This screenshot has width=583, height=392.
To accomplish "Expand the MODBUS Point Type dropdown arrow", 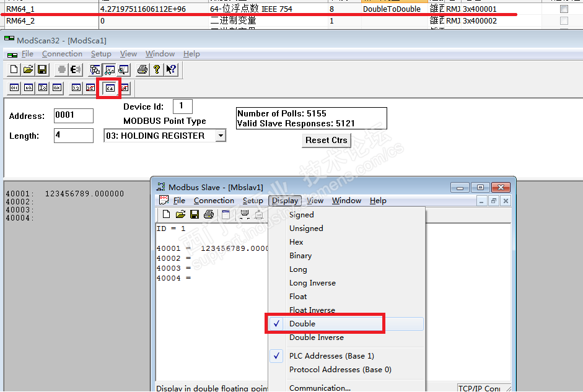I will tap(221, 136).
